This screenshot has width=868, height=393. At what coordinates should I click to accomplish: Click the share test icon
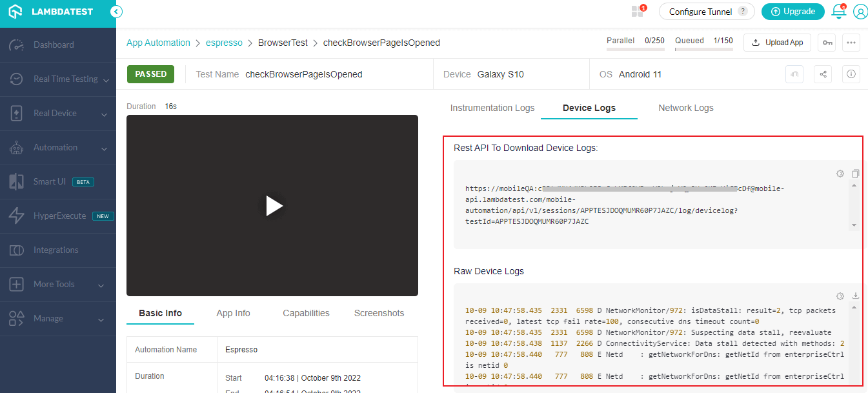point(823,74)
